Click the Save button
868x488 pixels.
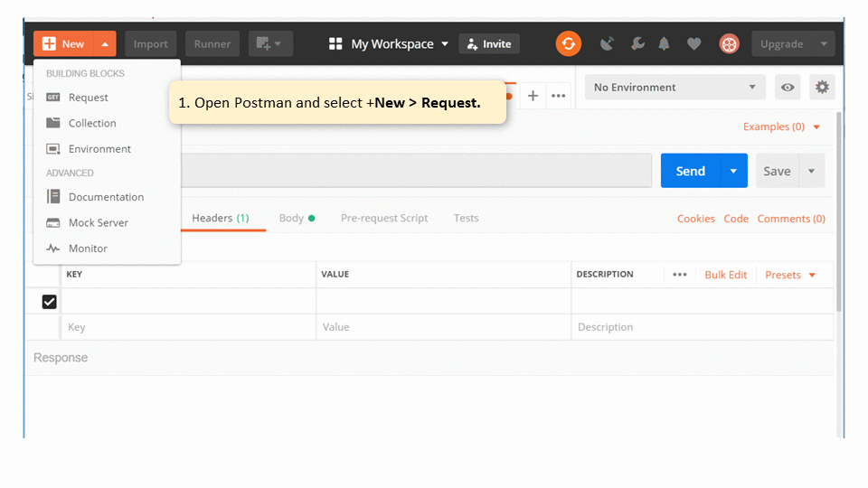coord(778,171)
